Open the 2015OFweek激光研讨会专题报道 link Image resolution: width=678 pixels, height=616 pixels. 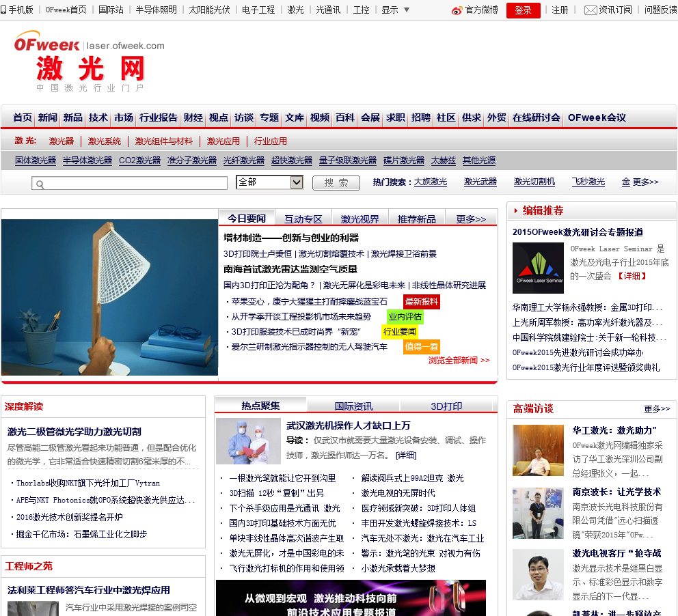click(x=578, y=232)
